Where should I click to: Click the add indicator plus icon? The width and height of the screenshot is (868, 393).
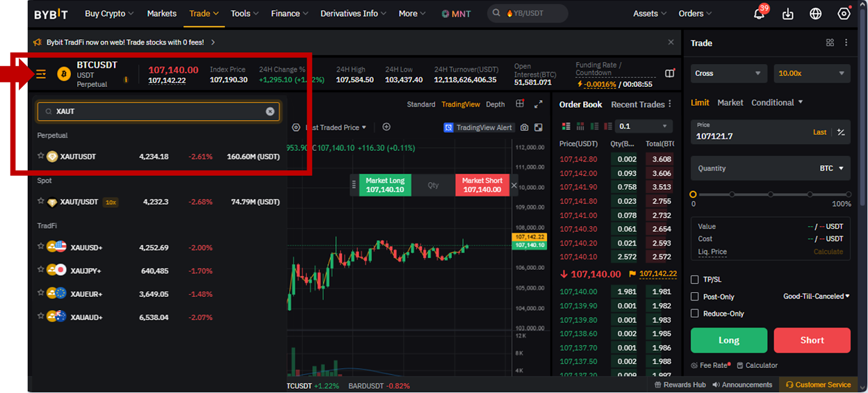386,127
